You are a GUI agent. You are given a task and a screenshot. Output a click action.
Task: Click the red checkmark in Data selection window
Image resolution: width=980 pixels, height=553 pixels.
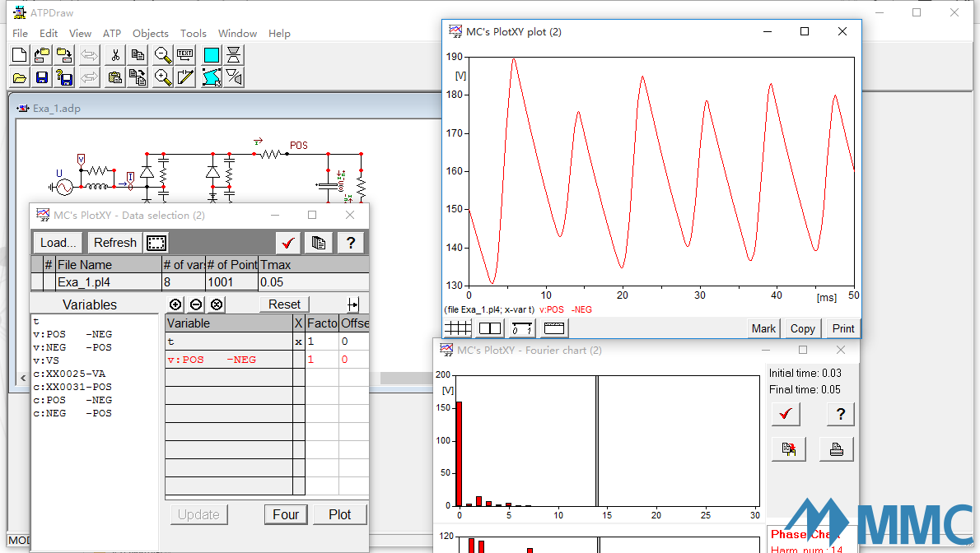[288, 243]
